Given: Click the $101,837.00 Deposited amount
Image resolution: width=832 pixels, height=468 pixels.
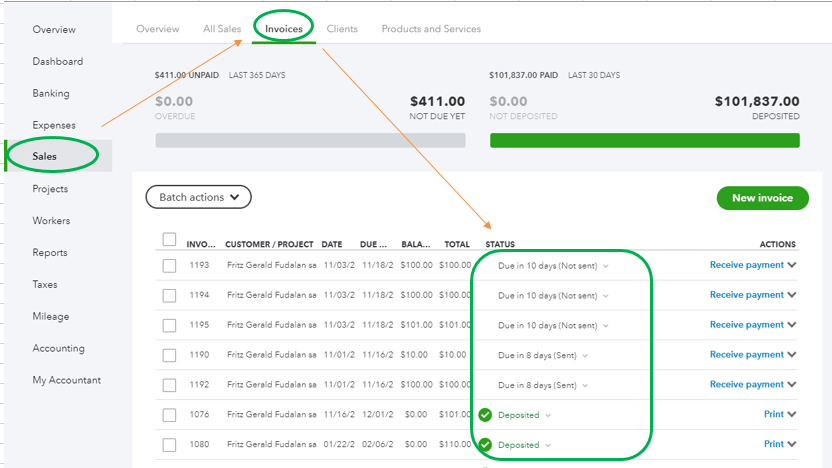Looking at the screenshot, I should click(757, 101).
